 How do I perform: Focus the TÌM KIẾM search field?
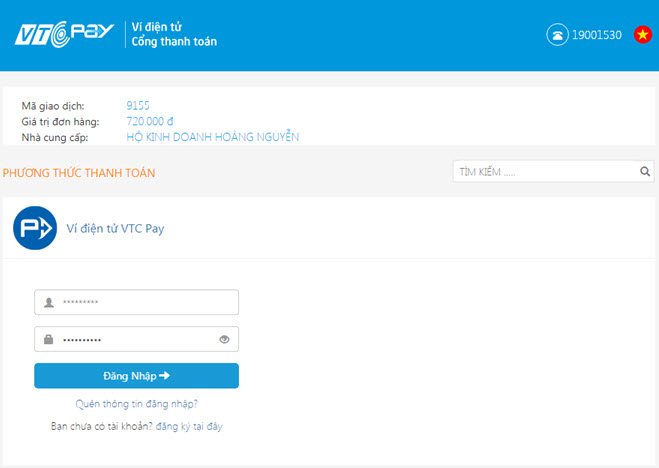tap(553, 171)
